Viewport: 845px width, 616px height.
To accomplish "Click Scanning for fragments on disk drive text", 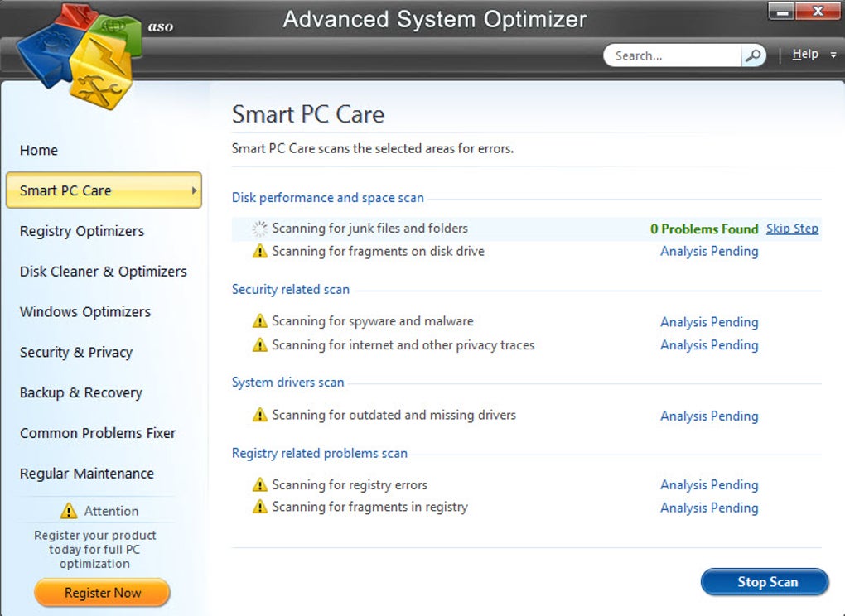I will tap(379, 252).
